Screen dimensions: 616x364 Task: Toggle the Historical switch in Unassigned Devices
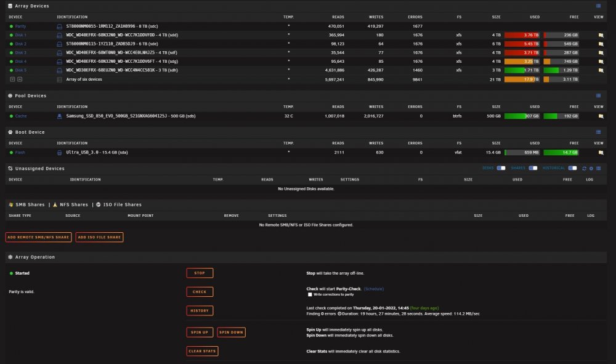tap(572, 168)
